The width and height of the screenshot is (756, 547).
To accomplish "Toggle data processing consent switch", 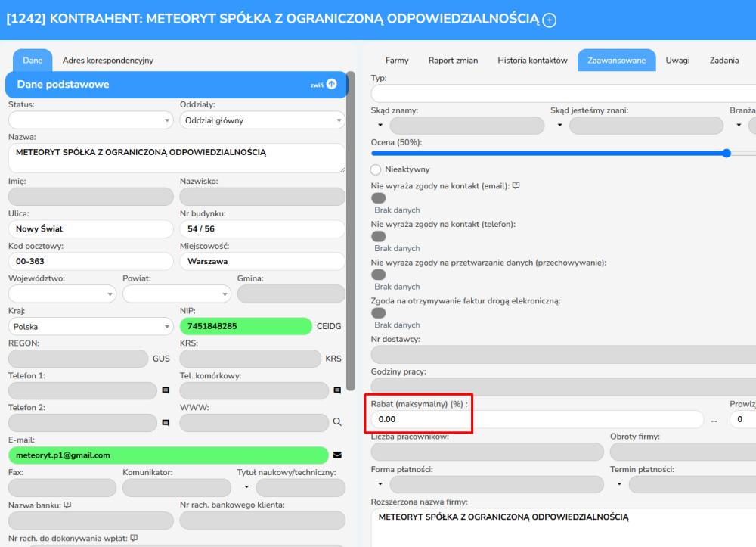I will [x=379, y=275].
